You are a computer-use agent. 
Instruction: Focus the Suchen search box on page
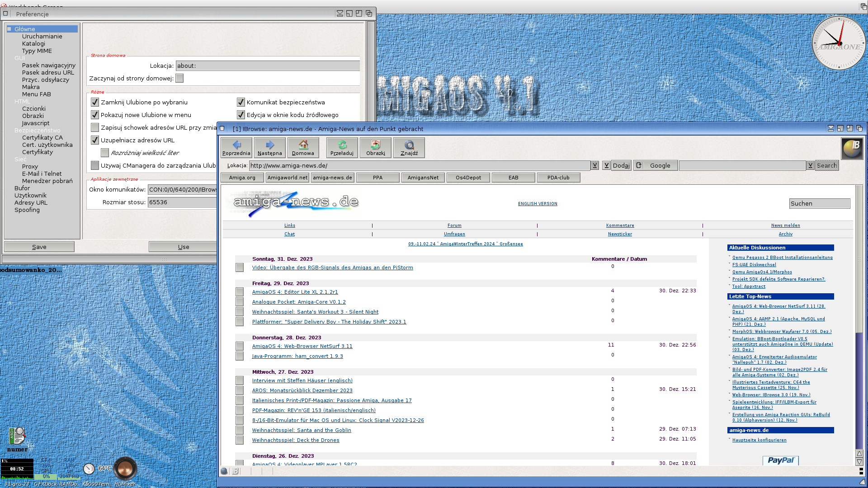[820, 203]
